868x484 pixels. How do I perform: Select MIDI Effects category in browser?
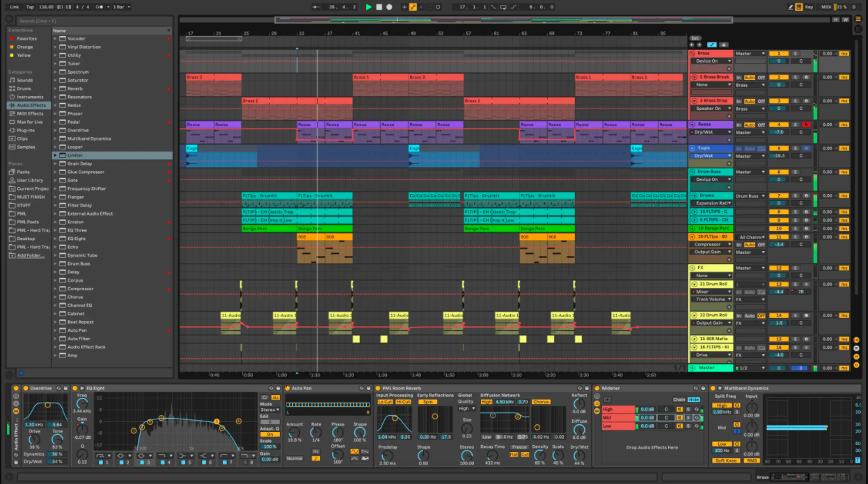coord(30,113)
